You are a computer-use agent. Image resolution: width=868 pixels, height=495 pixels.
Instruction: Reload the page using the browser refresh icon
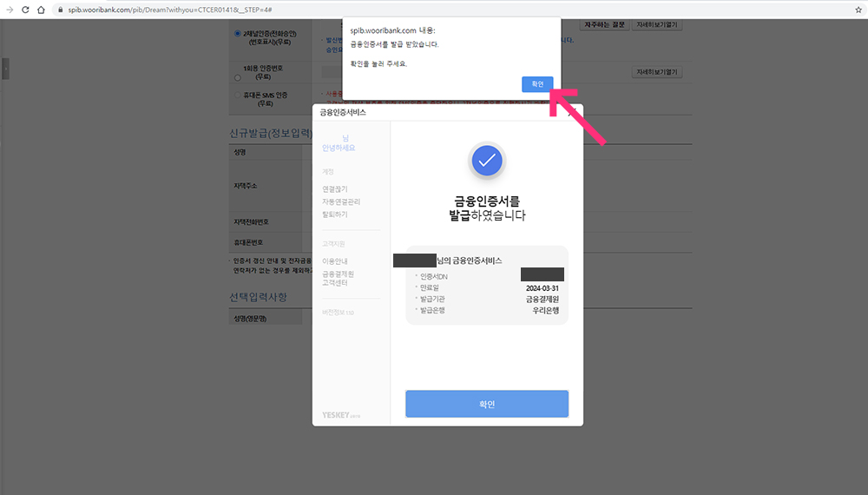pos(25,10)
